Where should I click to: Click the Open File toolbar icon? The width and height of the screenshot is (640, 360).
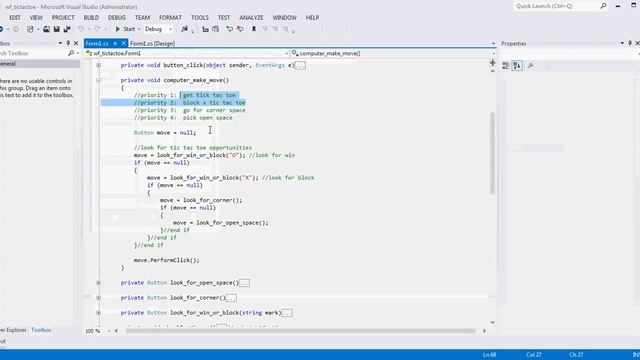coord(47,29)
